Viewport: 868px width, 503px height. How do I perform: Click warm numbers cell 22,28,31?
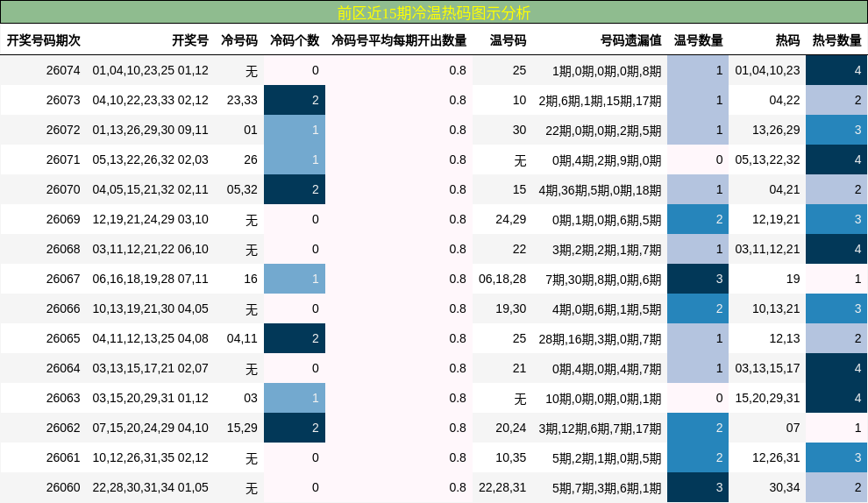pos(502,487)
